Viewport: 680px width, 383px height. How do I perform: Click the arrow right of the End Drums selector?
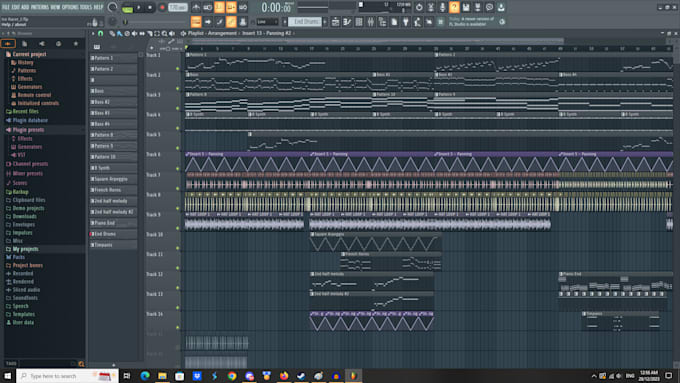pyautogui.click(x=325, y=22)
